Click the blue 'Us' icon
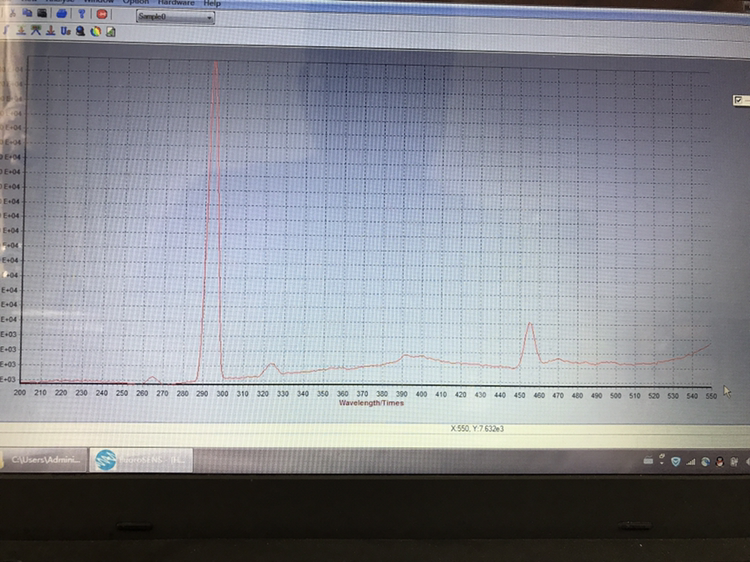The width and height of the screenshot is (750, 562). point(66,31)
